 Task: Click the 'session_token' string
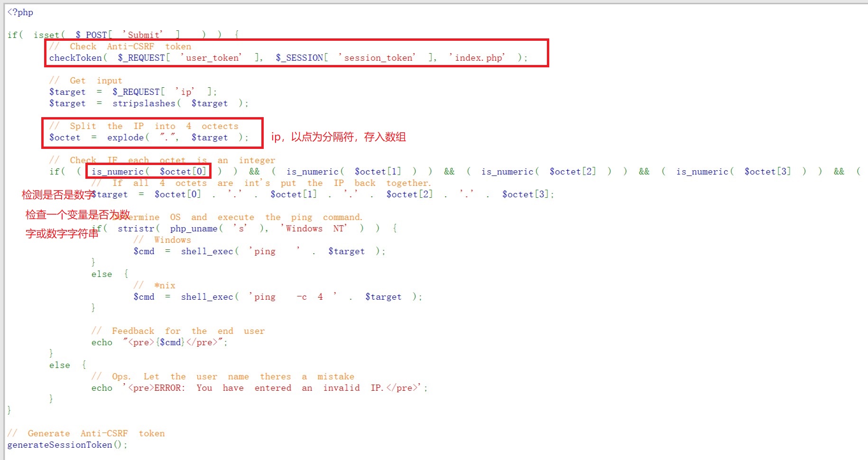(x=378, y=58)
